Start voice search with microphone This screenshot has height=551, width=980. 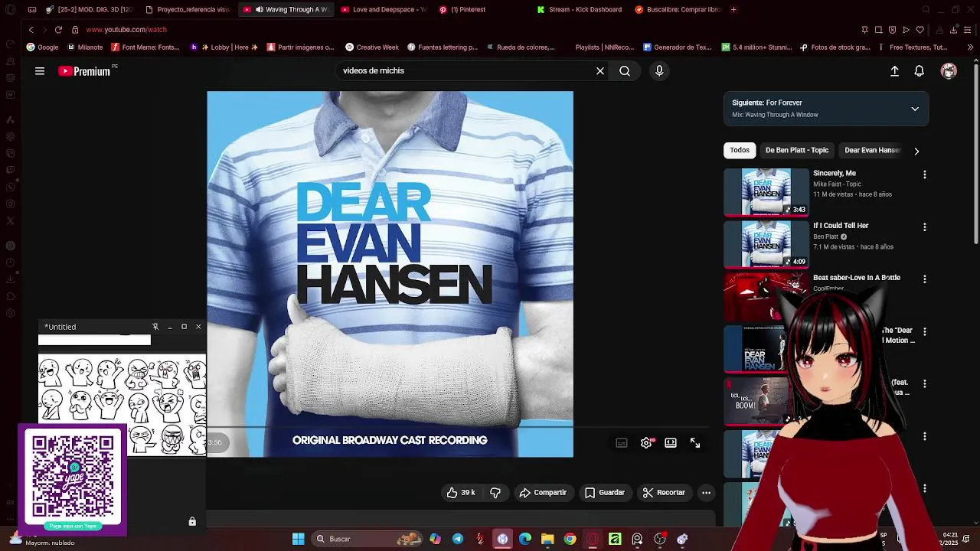pyautogui.click(x=659, y=71)
